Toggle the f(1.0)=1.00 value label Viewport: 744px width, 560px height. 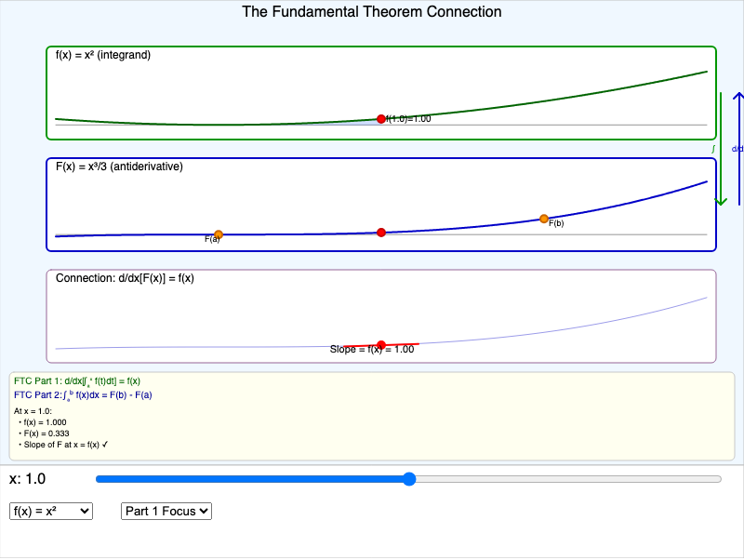tap(406, 119)
